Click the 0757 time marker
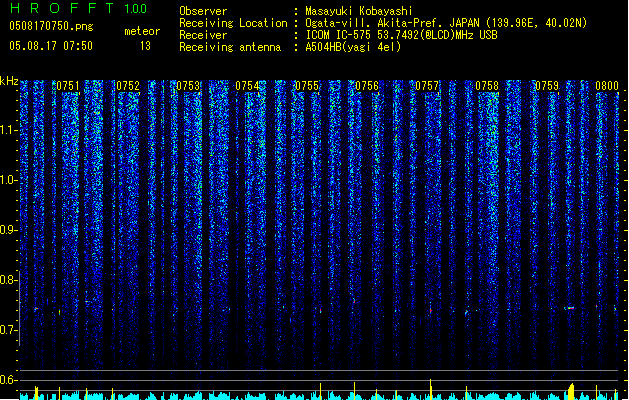 click(x=427, y=86)
